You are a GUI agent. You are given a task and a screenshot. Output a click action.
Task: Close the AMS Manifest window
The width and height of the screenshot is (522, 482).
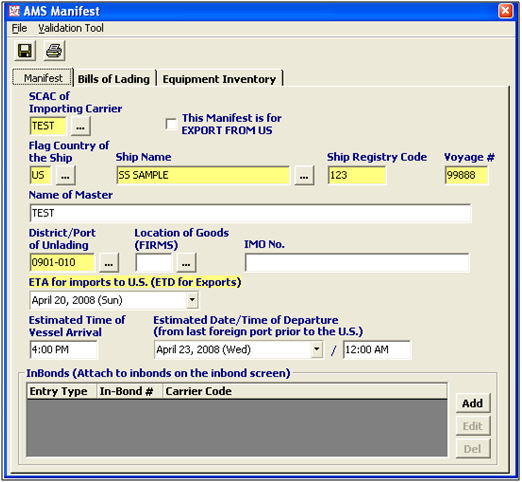point(505,11)
